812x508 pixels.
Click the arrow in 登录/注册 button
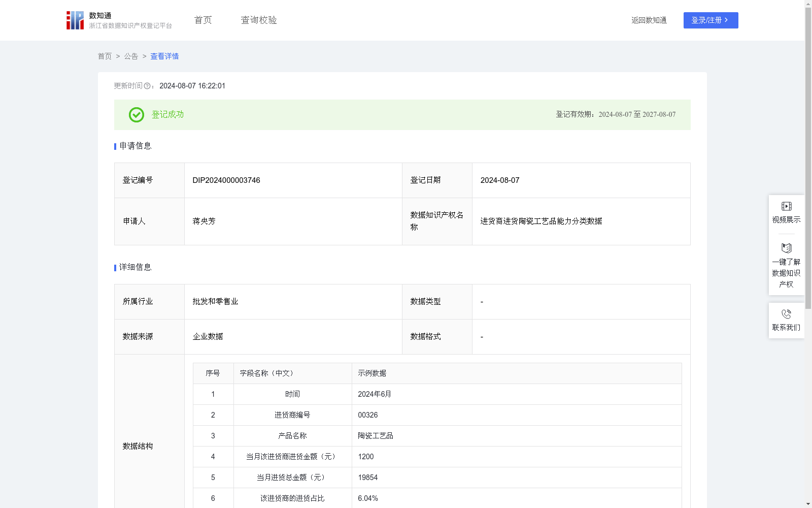coord(727,20)
